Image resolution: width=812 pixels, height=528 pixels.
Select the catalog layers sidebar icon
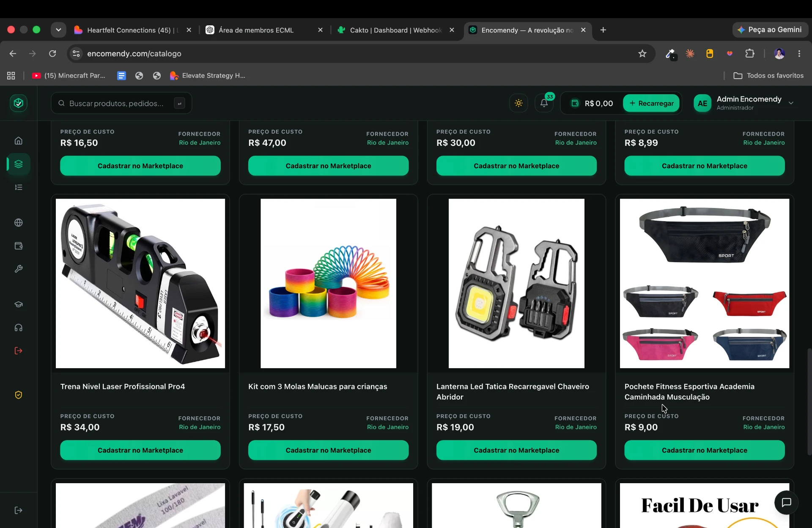point(18,164)
